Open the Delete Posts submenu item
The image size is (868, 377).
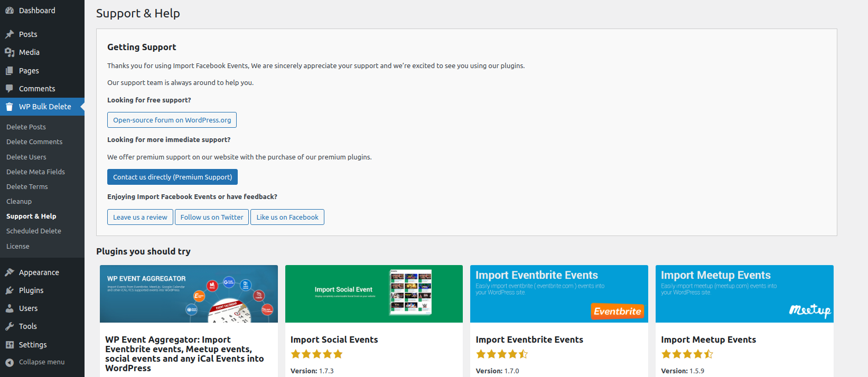[x=26, y=127]
